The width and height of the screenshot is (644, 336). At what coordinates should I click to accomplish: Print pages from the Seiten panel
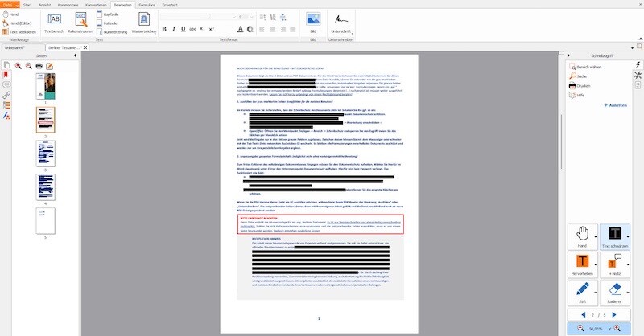(39, 66)
